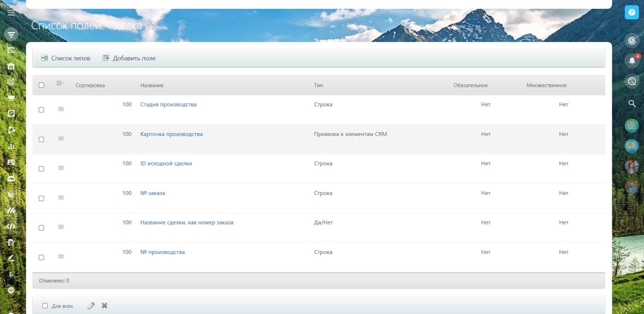Image resolution: width=644 pixels, height=314 pixels.
Task: Open the contact card icon in left sidebar
Action: 11,162
